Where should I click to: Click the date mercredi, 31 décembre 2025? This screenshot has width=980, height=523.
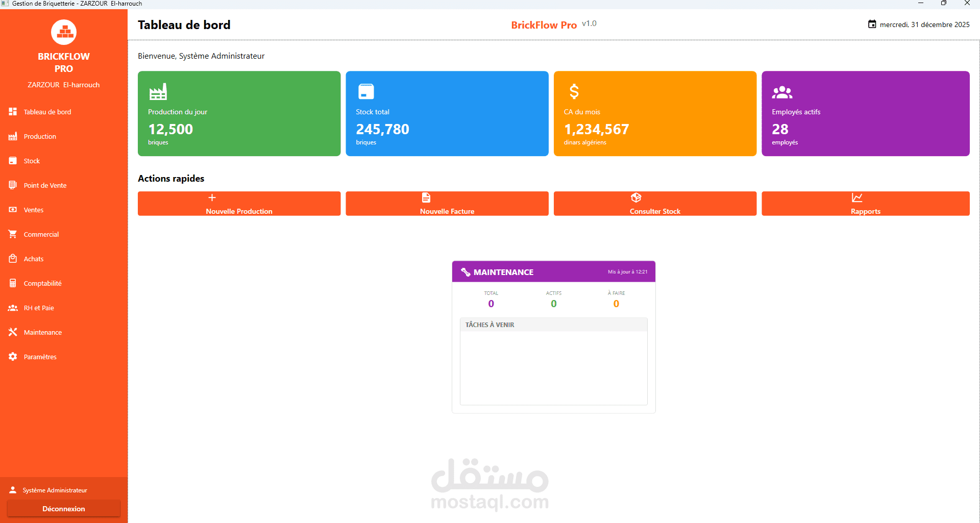point(924,24)
